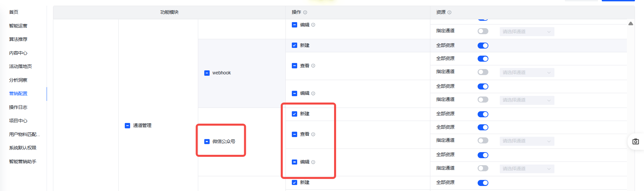The height and width of the screenshot is (191, 644).
Task: Turn off 全部资源 switch in 新建 row below 微信公众号
Action: click(x=483, y=183)
